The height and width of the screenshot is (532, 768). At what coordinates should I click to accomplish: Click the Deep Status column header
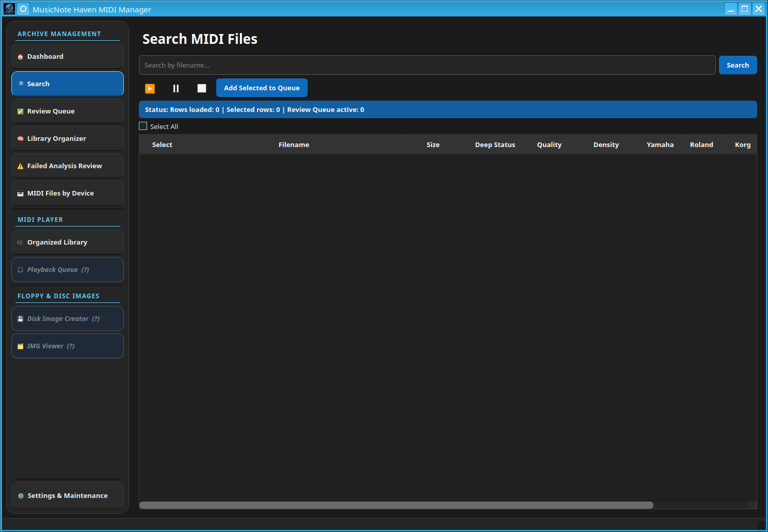[495, 144]
